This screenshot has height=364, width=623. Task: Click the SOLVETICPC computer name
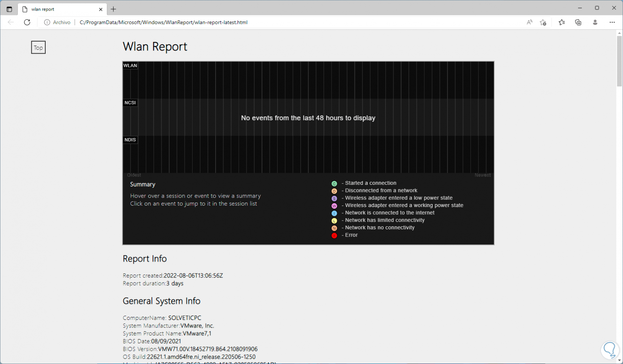[185, 318]
